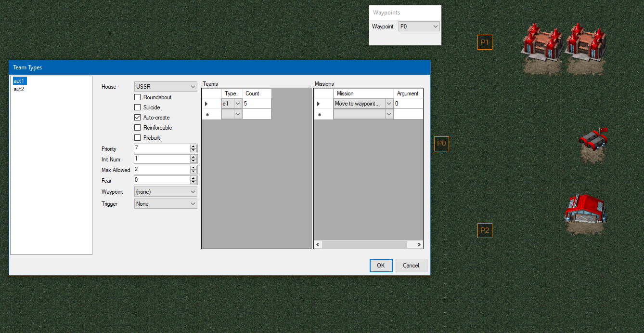Screen dimensions: 644x333
Task: Enable the Roundabout checkbox
Action: pyautogui.click(x=137, y=97)
